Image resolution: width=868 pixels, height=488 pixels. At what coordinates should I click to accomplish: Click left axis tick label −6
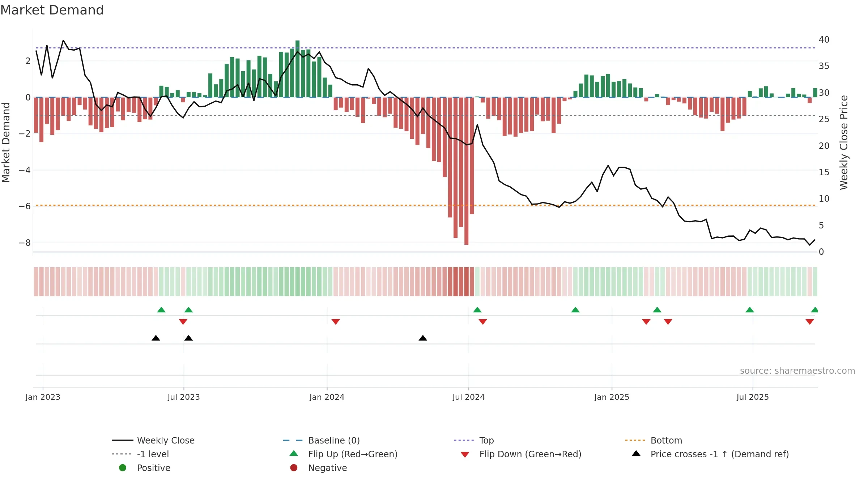25,206
